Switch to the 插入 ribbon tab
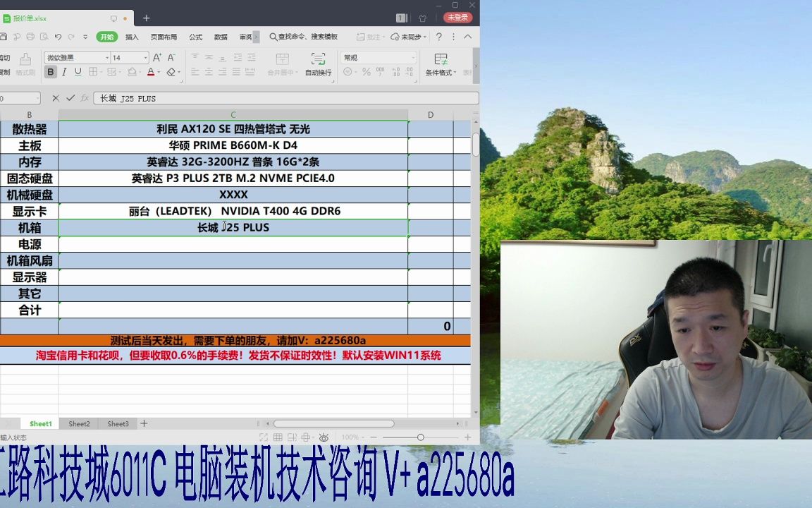The image size is (812, 508). coord(132,37)
